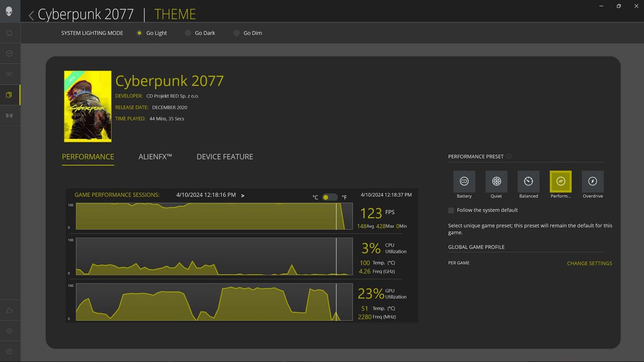The height and width of the screenshot is (362, 644).
Task: Click CHANGE SETTINGS link
Action: coord(590,263)
